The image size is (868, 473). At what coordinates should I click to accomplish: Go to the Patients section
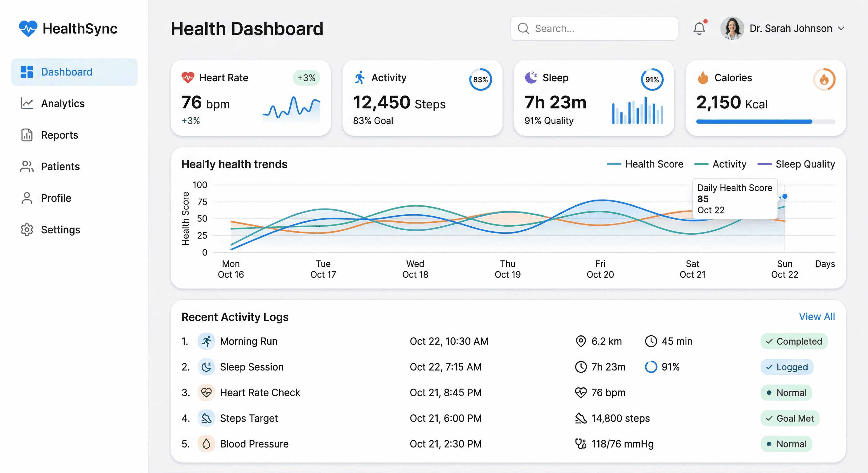60,167
